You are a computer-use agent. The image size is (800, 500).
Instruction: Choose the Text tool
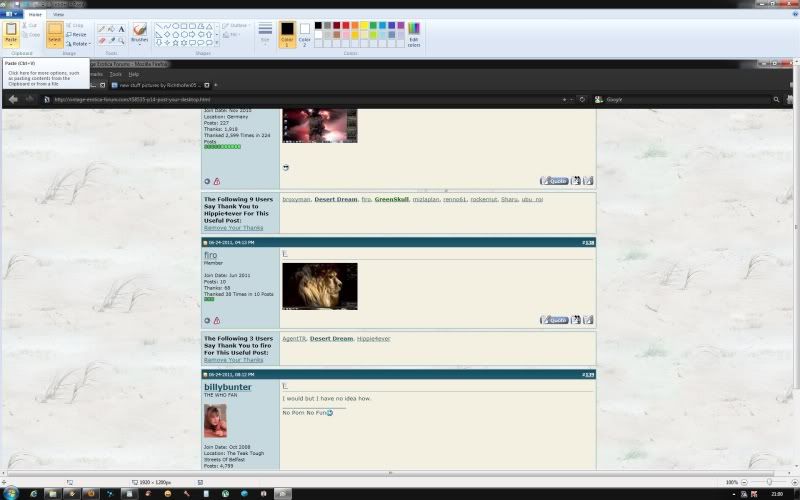[122, 29]
